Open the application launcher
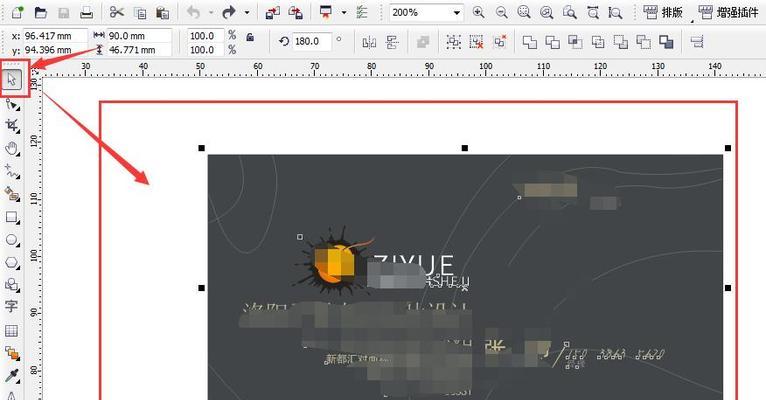This screenshot has width=766, height=400. [x=326, y=12]
